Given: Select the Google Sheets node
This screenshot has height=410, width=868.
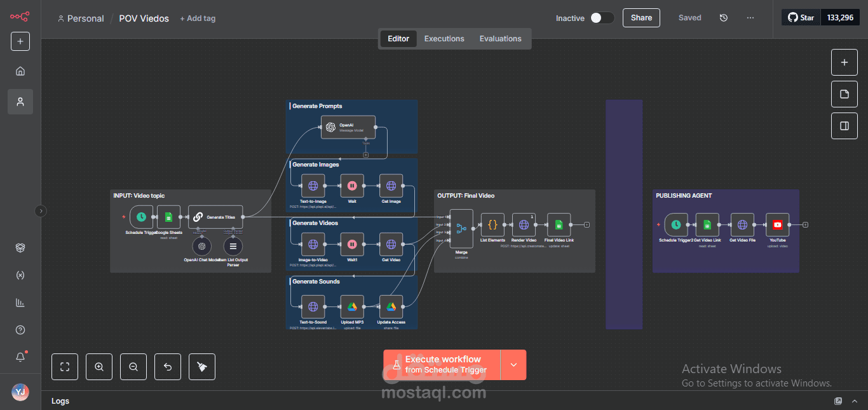Looking at the screenshot, I should point(168,217).
